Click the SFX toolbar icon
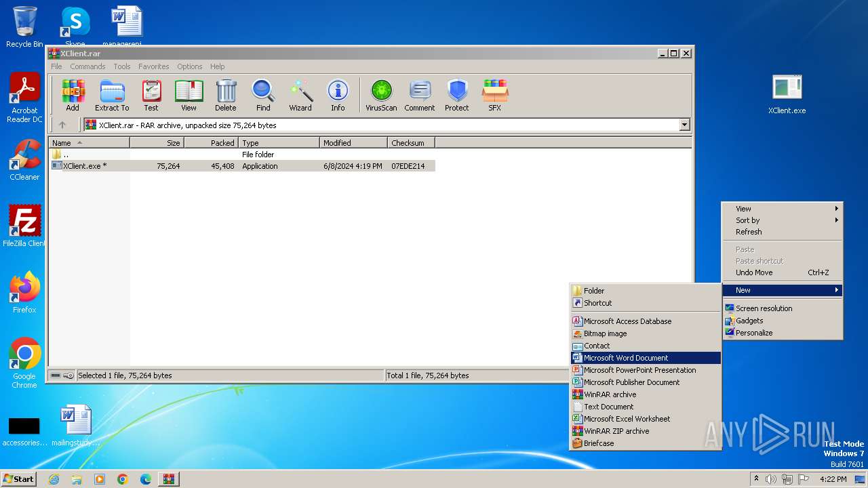The height and width of the screenshot is (488, 868). pyautogui.click(x=495, y=96)
